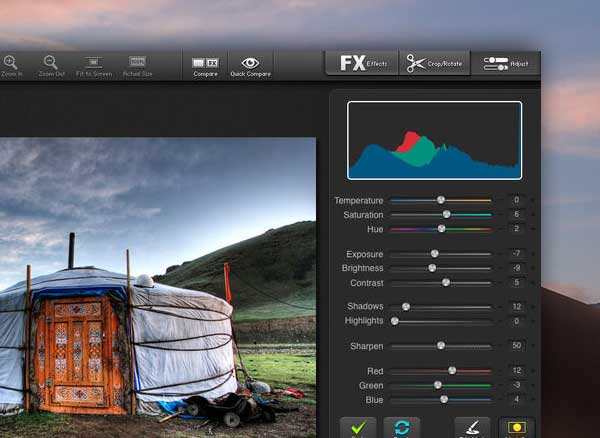The image size is (600, 438).
Task: Click the Sharpen slider knob
Action: coord(441,346)
